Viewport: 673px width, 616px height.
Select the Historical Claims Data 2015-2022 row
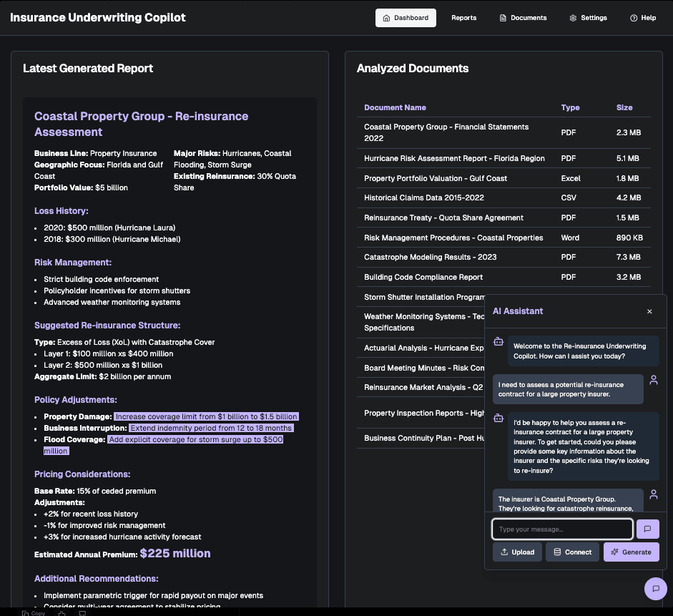pyautogui.click(x=424, y=198)
